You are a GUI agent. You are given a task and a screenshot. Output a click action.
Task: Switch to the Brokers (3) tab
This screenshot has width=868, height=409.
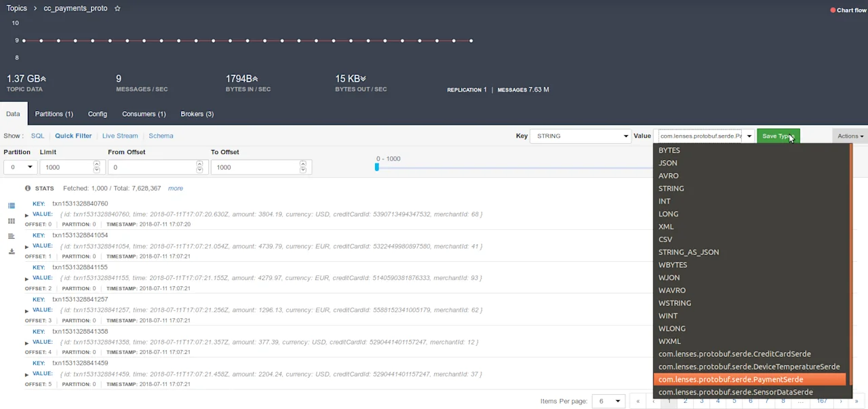[x=197, y=114]
